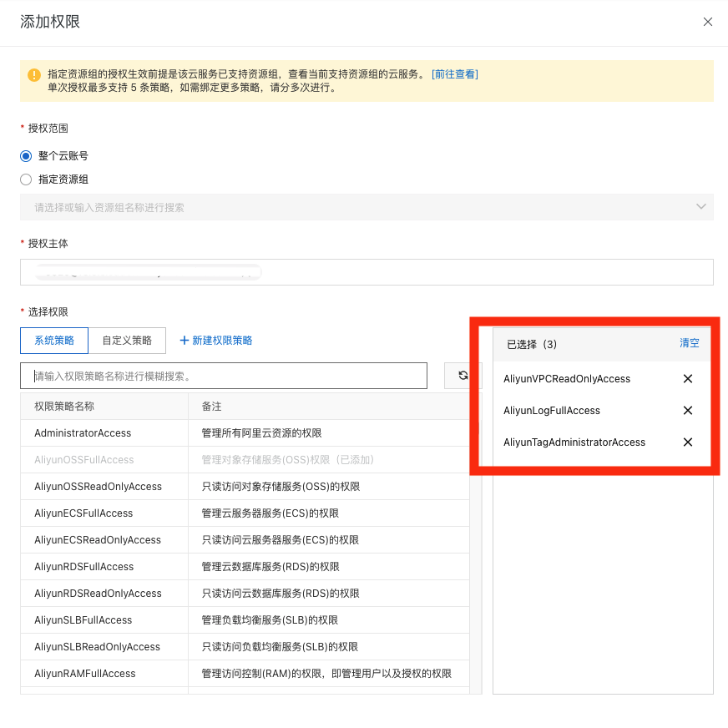Select 整个云账号 radio option

tap(26, 156)
